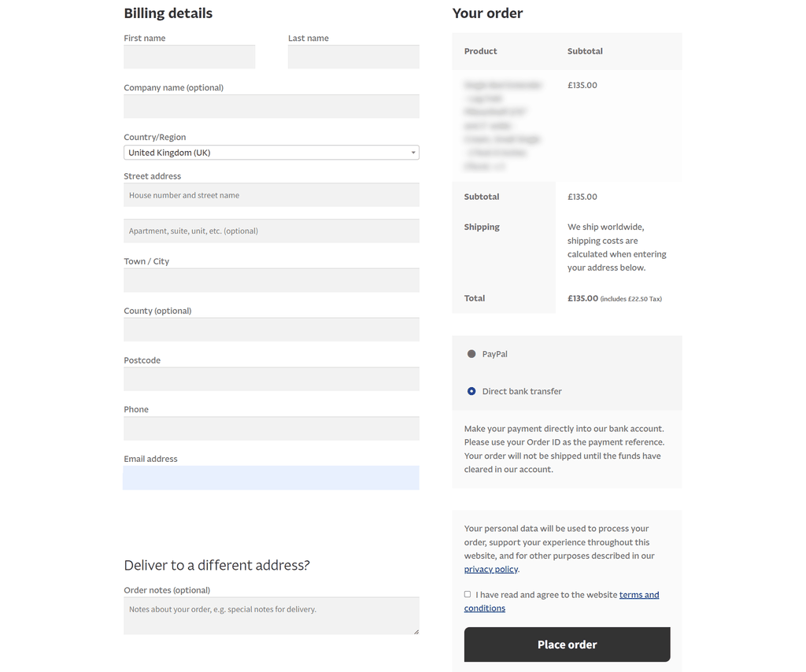Select the County text field

click(x=271, y=330)
